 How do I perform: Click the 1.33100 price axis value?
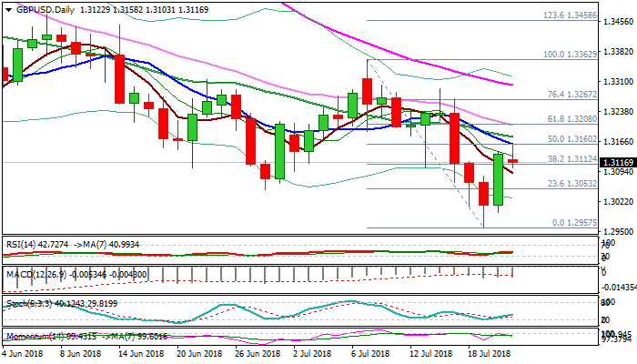[618, 81]
